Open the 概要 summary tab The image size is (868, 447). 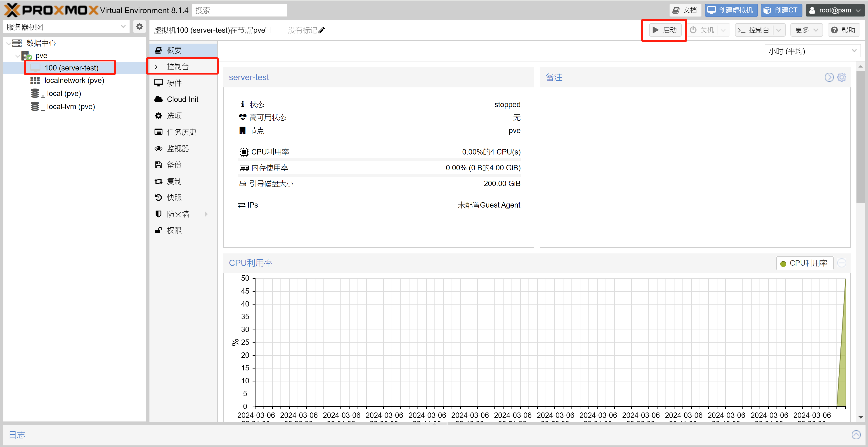coord(183,50)
